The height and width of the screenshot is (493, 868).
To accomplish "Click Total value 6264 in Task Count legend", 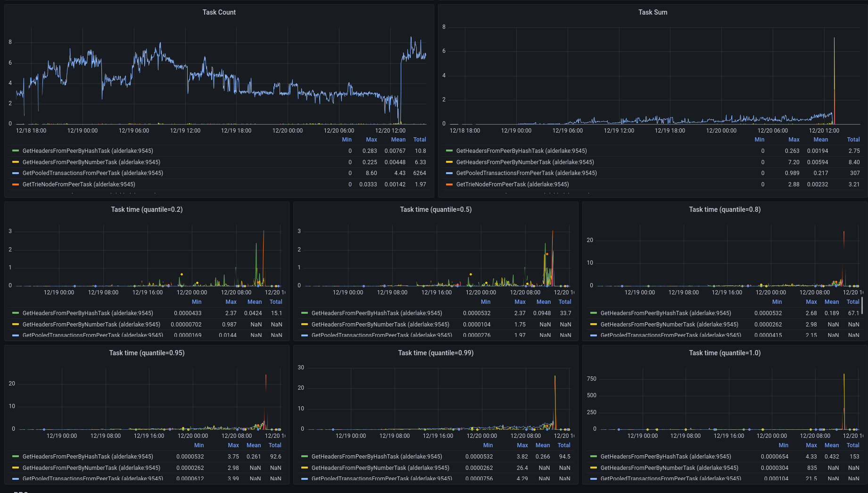I will coord(420,173).
